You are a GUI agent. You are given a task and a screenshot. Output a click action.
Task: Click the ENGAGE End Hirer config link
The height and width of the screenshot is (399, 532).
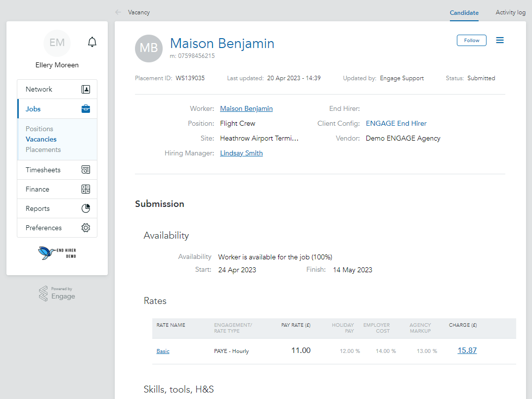[x=396, y=124]
